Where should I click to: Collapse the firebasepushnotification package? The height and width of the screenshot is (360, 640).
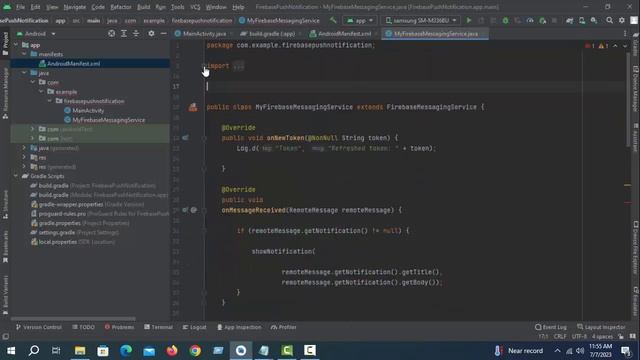point(50,101)
